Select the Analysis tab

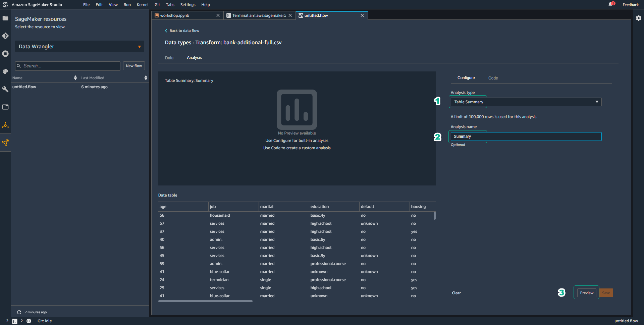coord(194,58)
